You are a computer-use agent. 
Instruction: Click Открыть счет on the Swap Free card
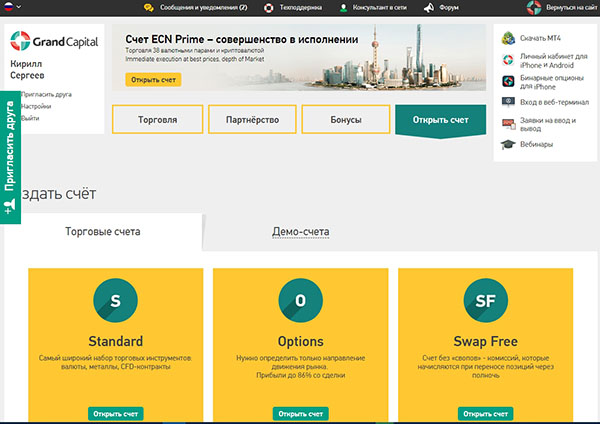pos(486,414)
